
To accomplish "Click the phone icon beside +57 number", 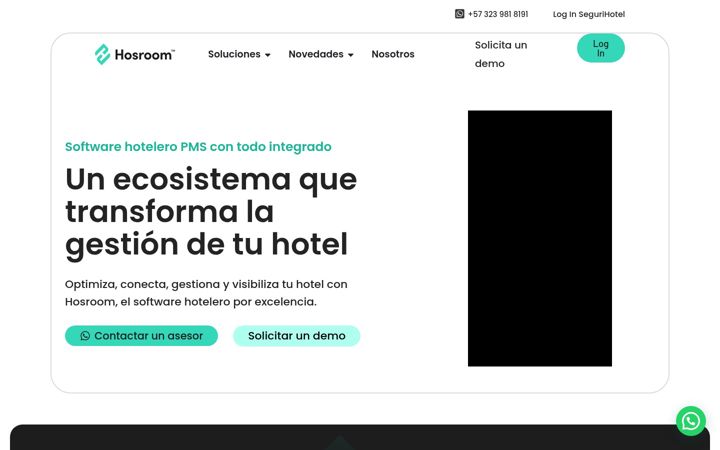I will tap(459, 14).
